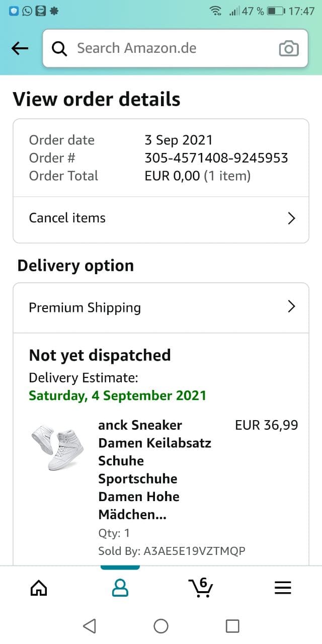Open the shopping cart with 6 items
Screen dimensions: 322x644
201,587
